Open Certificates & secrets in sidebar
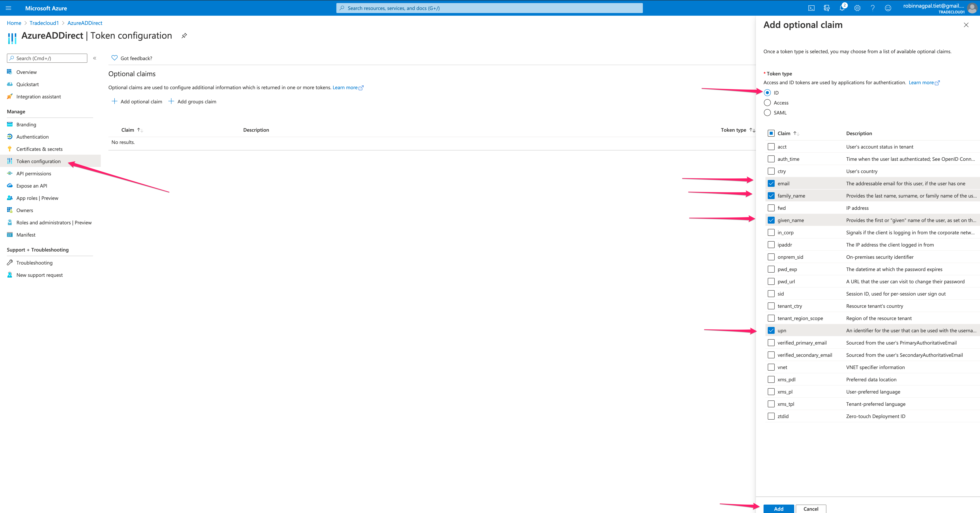The width and height of the screenshot is (980, 513). click(39, 149)
